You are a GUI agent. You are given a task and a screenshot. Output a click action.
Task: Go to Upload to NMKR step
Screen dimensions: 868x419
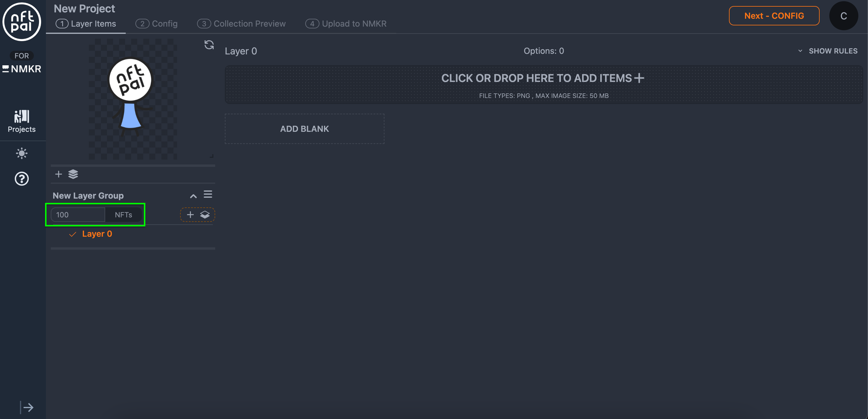[346, 24]
